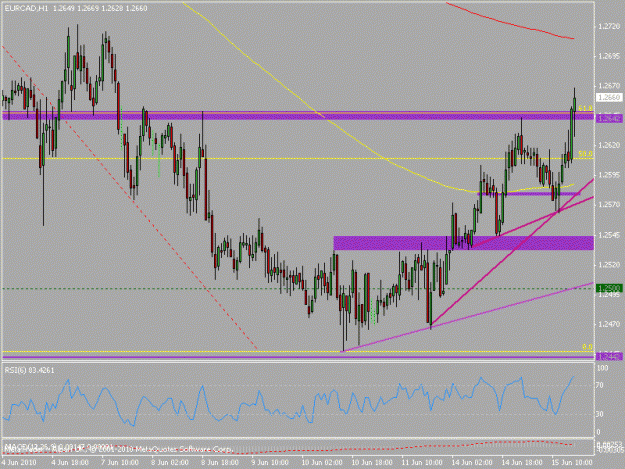The image size is (625, 469).
Task: Select the 1.2470 price axis label
Action: (x=609, y=325)
